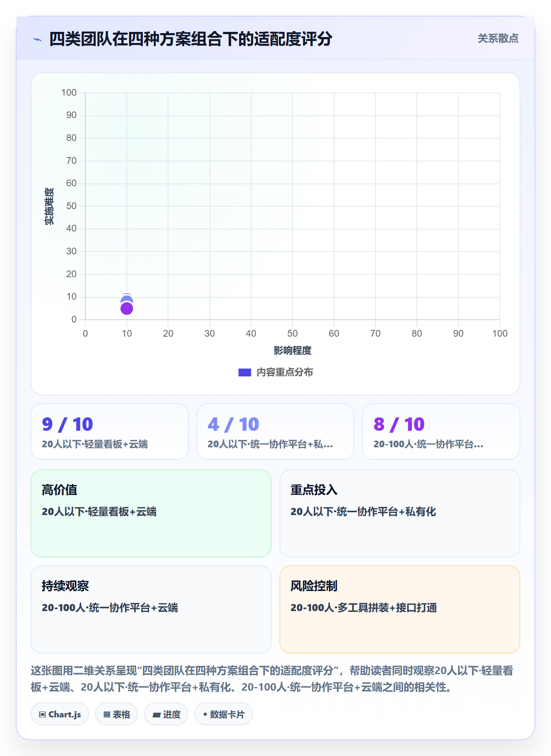Click the lightning icon beside the title
Image resolution: width=551 pixels, height=756 pixels.
37,39
